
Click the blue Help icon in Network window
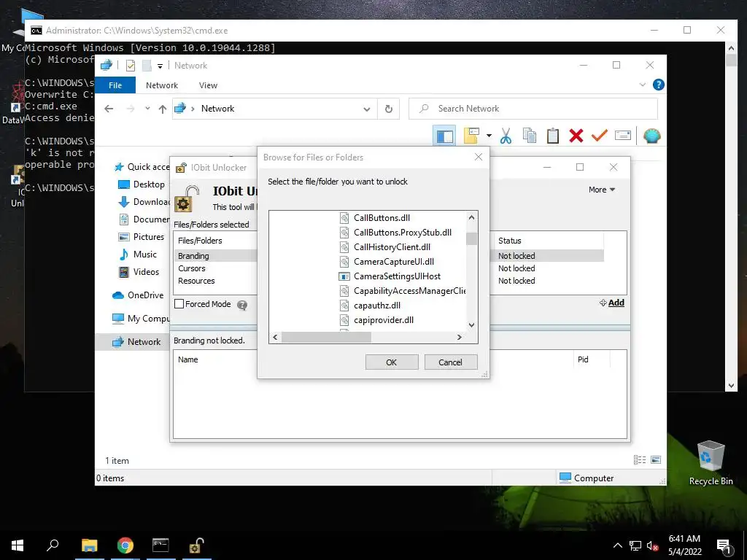tap(659, 85)
